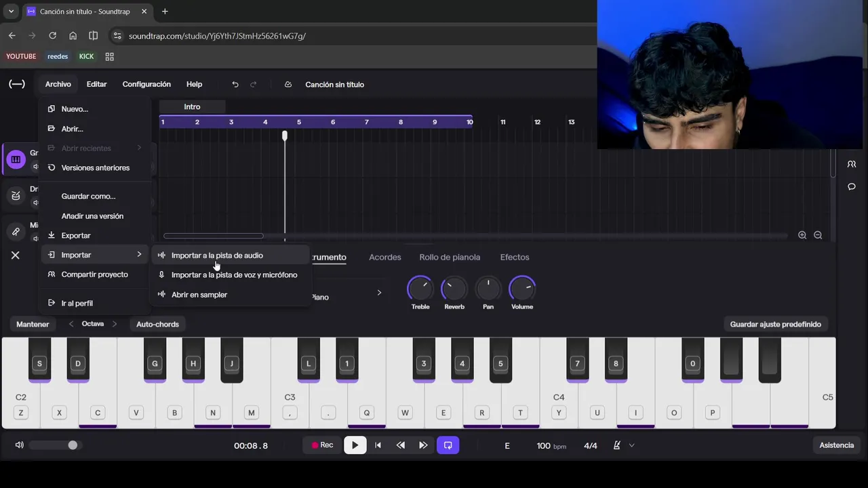Zoom out on the timeline
Screen dimensions: 868x488
pyautogui.click(x=818, y=235)
